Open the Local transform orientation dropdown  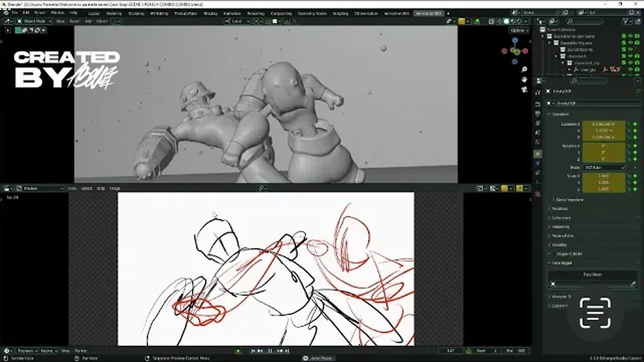pos(237,22)
